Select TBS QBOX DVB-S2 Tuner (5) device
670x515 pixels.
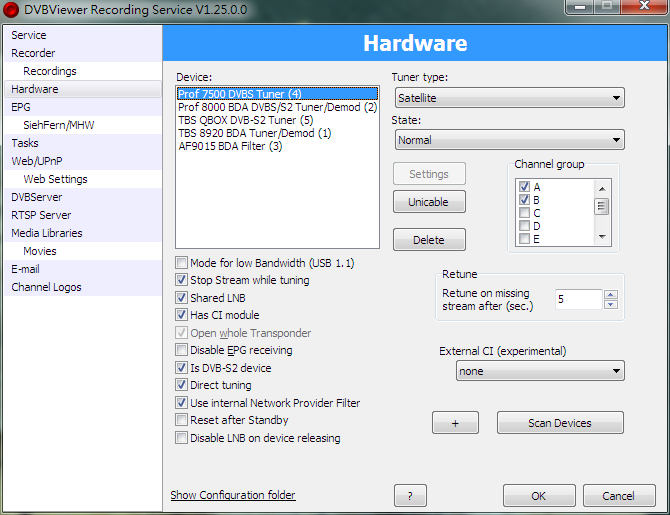click(x=277, y=120)
